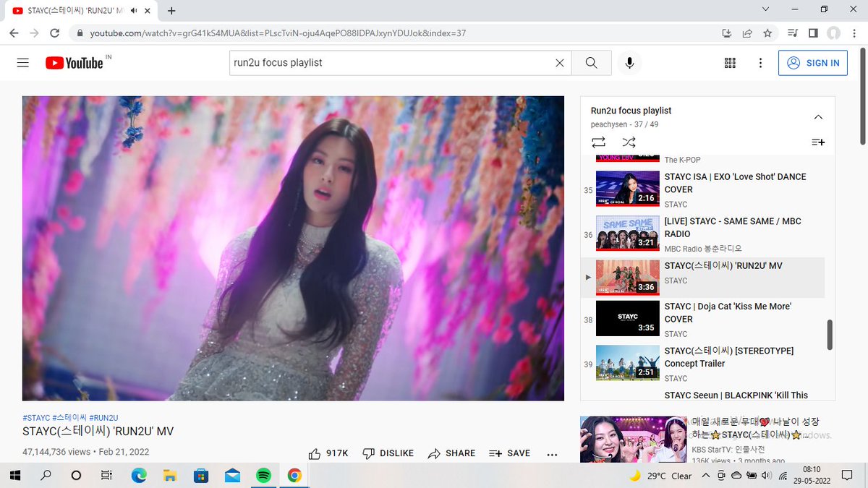Open the Love Shot cover thumbnail
868x488 pixels.
click(627, 189)
